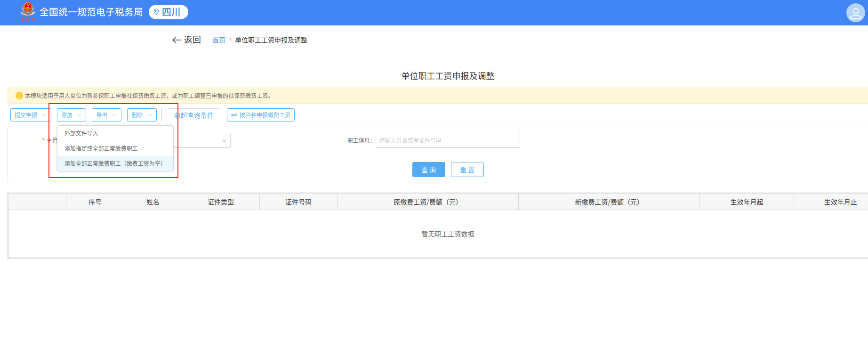Go back using the 返回 arrow

click(x=186, y=40)
